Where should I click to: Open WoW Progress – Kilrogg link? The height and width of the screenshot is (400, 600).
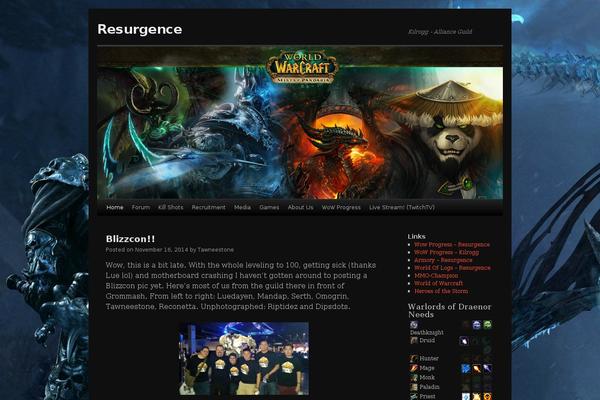point(447,252)
